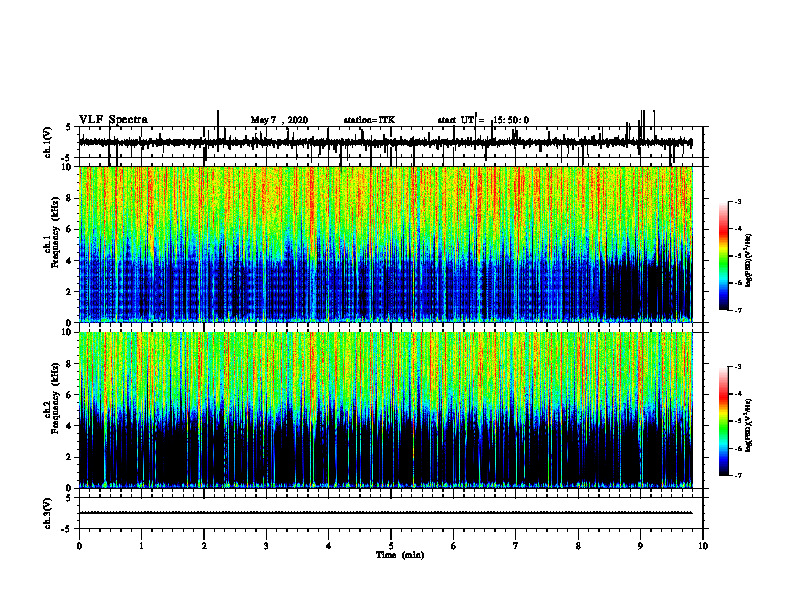Click the "ch.1 Frequency (kHz)" axis label

52,233
